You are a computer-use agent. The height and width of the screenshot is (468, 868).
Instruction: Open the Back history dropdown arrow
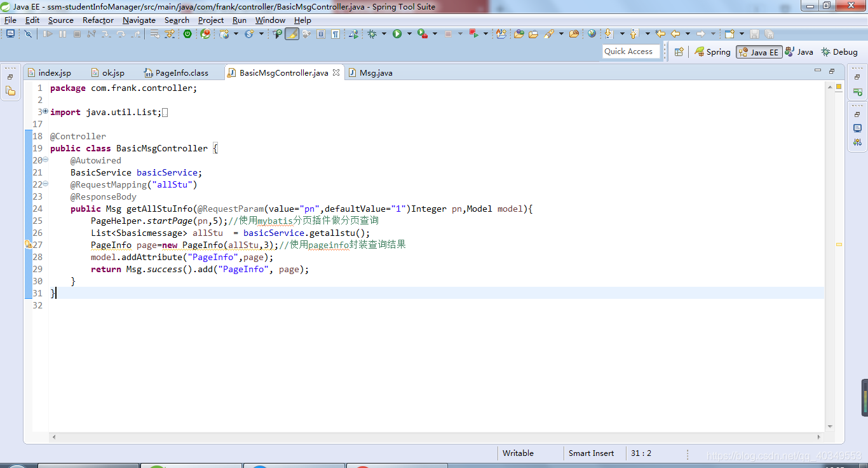point(688,34)
